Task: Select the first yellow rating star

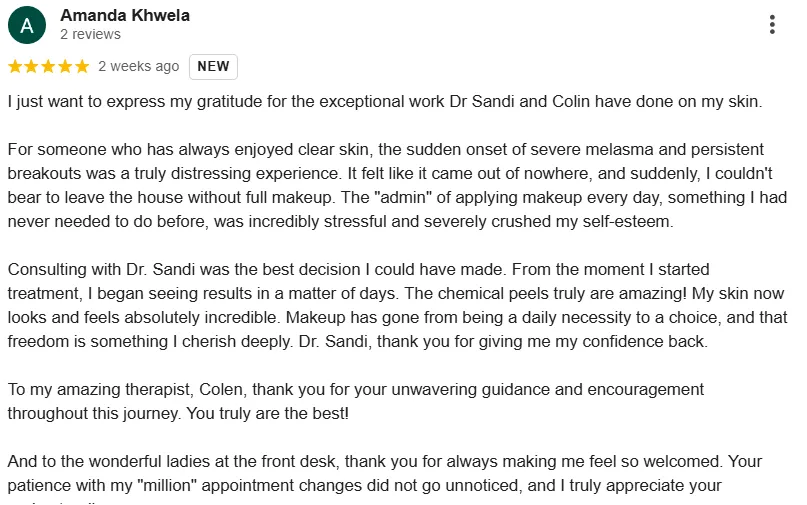Action: tap(15, 66)
